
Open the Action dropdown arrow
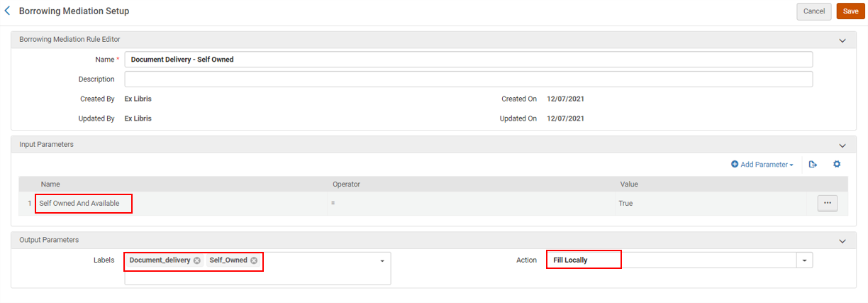point(804,260)
